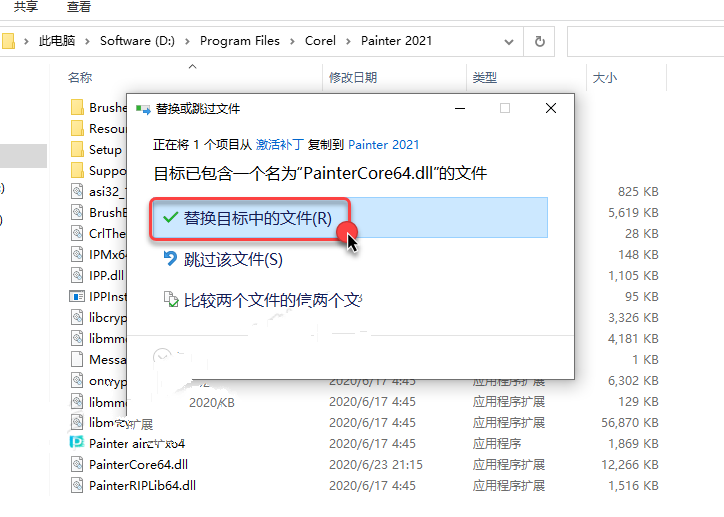This screenshot has width=724, height=517.
Task: Select the Support folder icon
Action: (x=78, y=170)
